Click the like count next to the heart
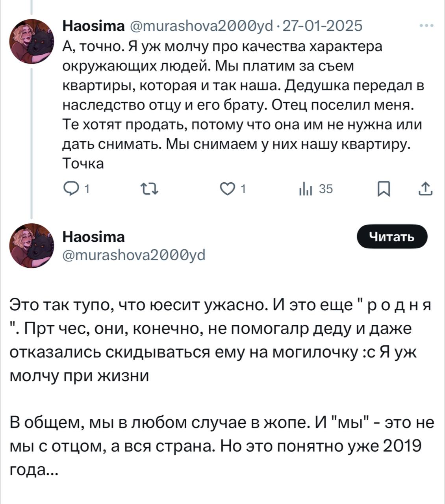445x504 pixels. coord(243,190)
